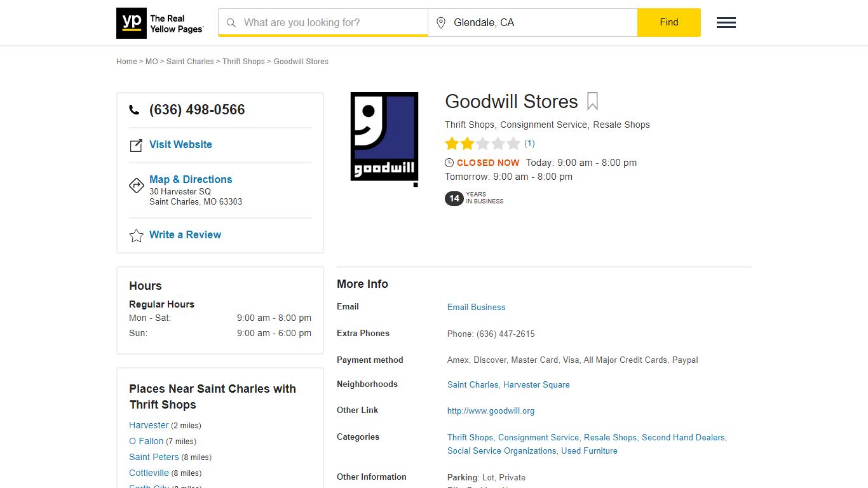Screen dimensions: 868x488
Task: Open Harvester Square neighborhood link
Action: click(536, 384)
